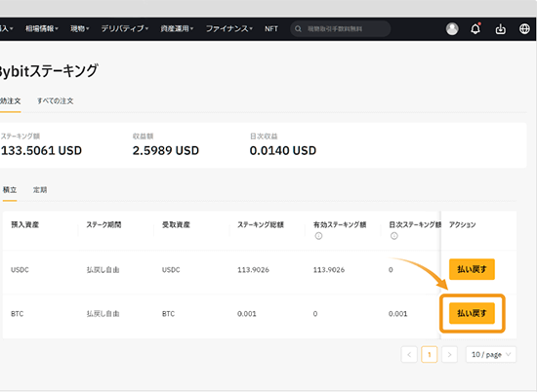537x392 pixels.
Task: Select the 積立 tab
Action: (x=10, y=190)
